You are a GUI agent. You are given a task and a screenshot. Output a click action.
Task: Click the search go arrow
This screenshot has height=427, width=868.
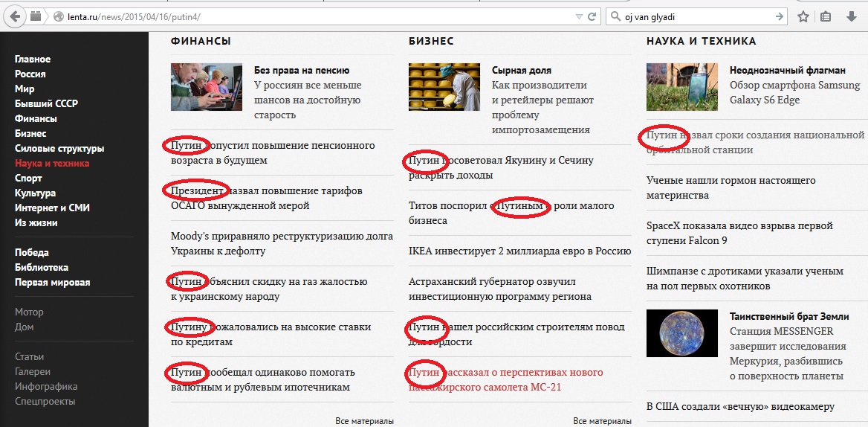coord(779,16)
